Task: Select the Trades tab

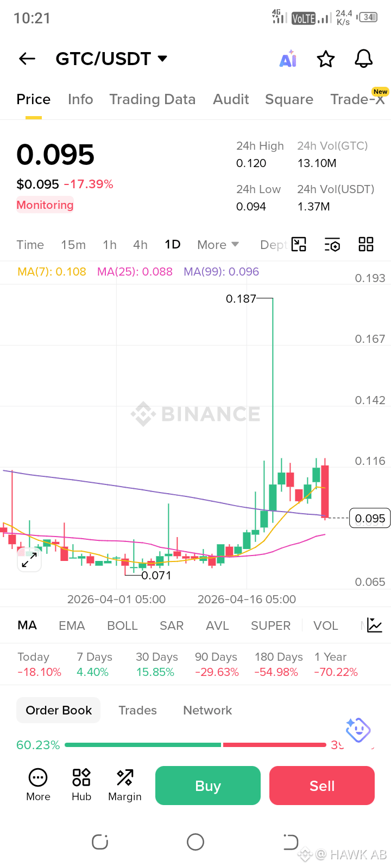Action: [137, 710]
